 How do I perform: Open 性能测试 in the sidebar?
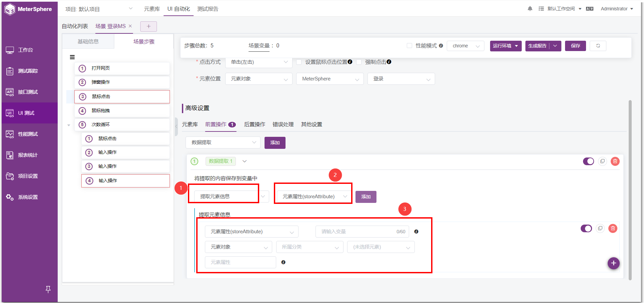[29, 134]
